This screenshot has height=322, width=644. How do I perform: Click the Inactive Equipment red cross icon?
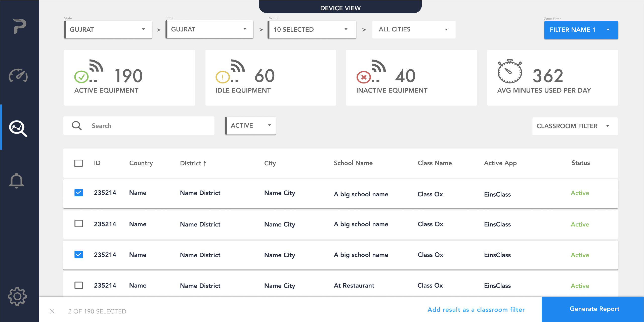[364, 77]
